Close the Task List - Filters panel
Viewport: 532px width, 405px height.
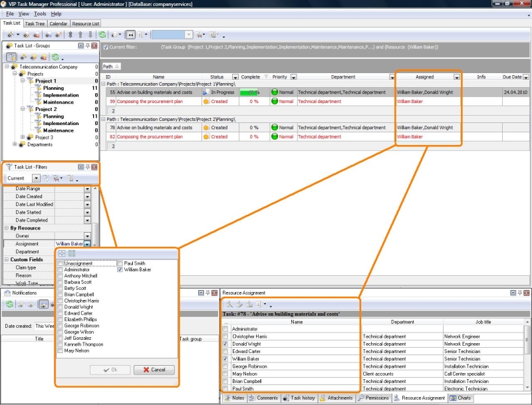coord(94,167)
